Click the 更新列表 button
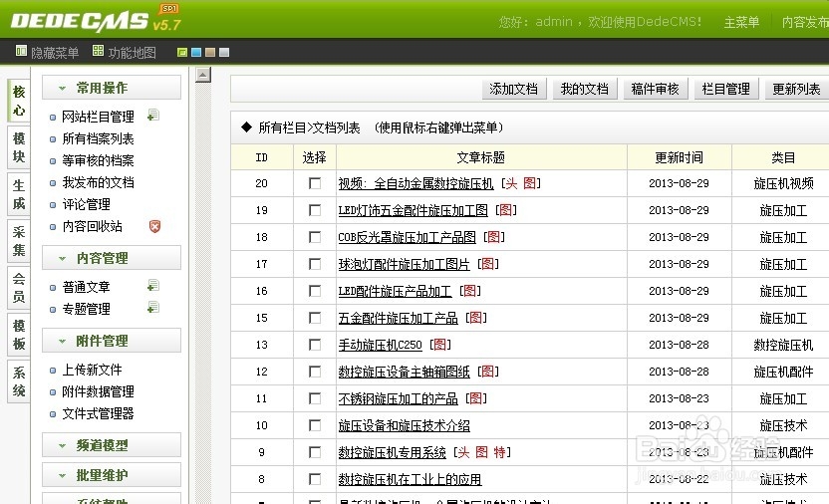 click(x=797, y=89)
